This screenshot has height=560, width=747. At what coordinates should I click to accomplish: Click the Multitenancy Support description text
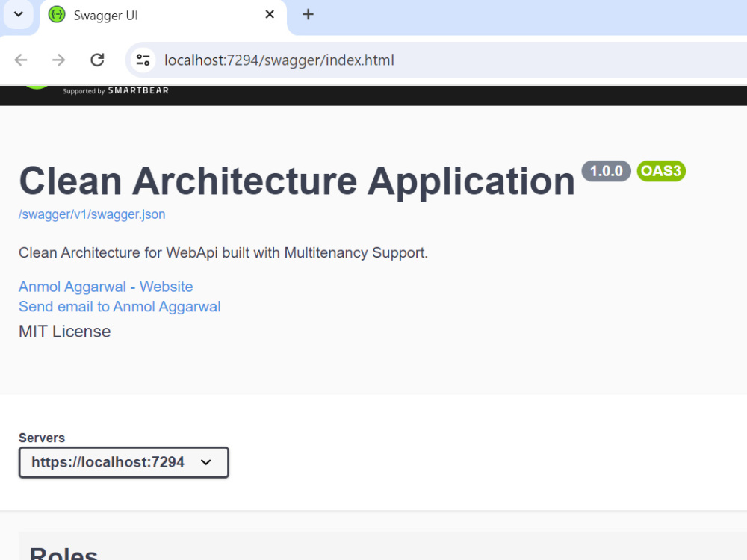click(x=223, y=252)
